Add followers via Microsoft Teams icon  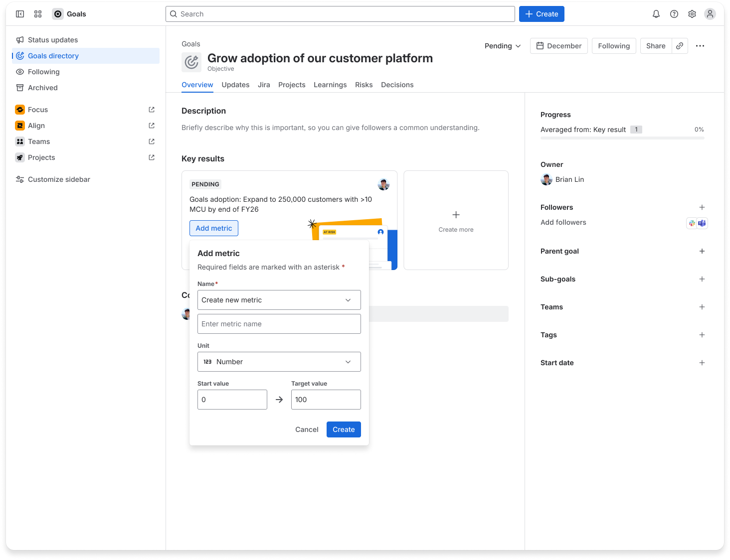click(x=703, y=223)
